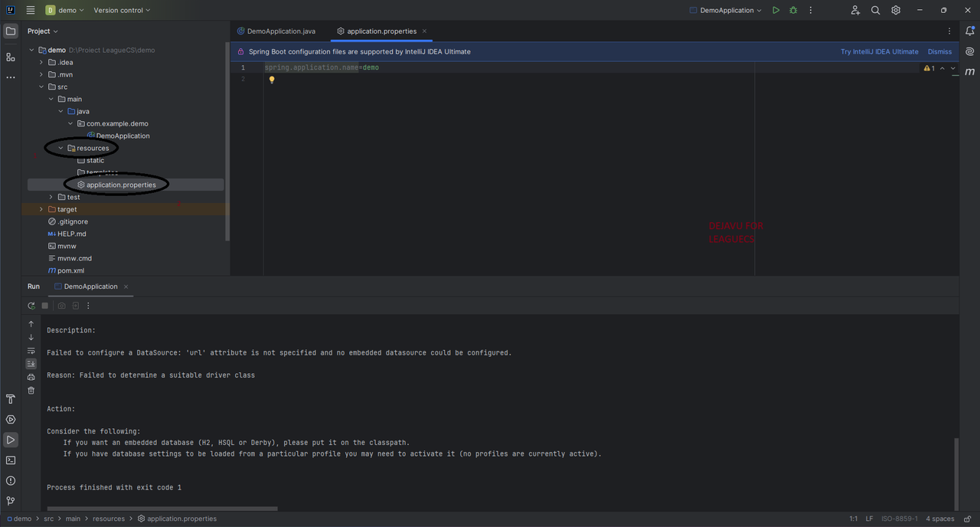Open Code With Me add-user icon

pos(855,10)
